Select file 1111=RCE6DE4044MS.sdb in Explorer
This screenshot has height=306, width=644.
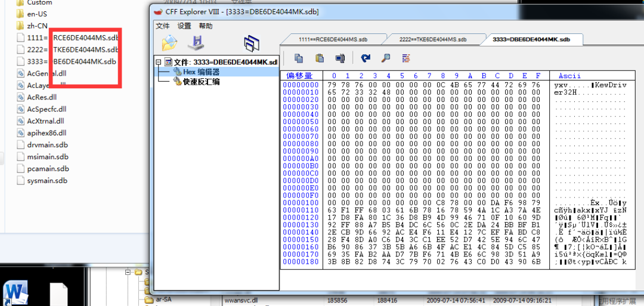[73, 38]
